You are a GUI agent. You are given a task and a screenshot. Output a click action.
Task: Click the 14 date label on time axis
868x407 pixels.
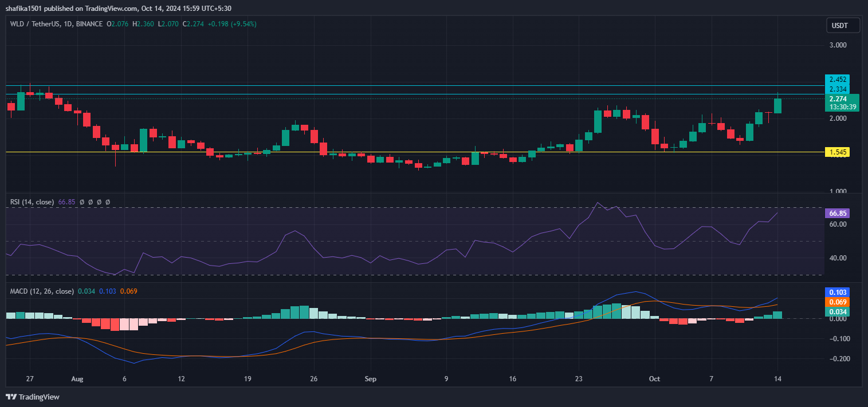click(x=777, y=379)
